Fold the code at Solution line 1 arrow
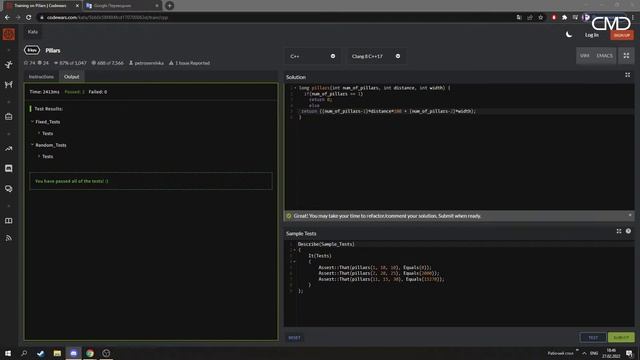This screenshot has width=640, height=360. click(x=296, y=88)
